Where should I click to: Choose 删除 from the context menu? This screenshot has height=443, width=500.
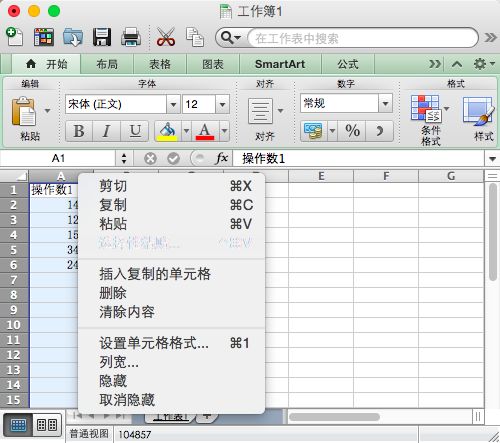point(172,293)
